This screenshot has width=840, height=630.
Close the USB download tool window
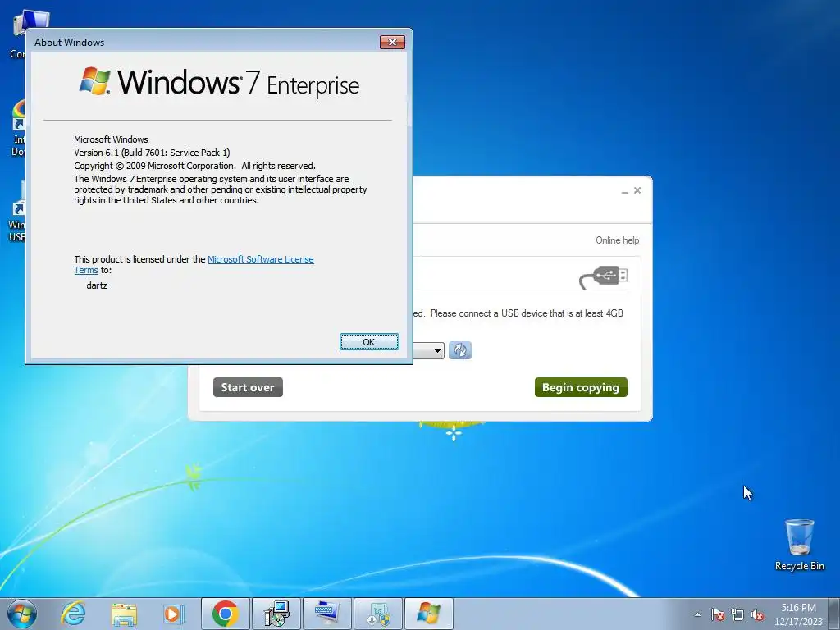(637, 190)
